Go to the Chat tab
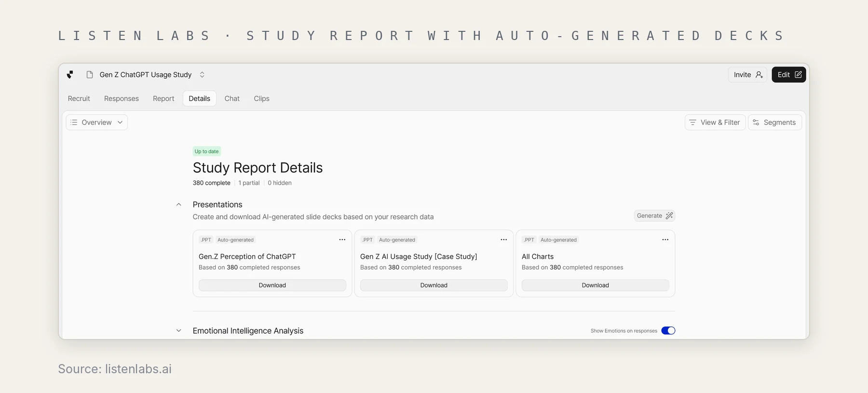 (232, 98)
